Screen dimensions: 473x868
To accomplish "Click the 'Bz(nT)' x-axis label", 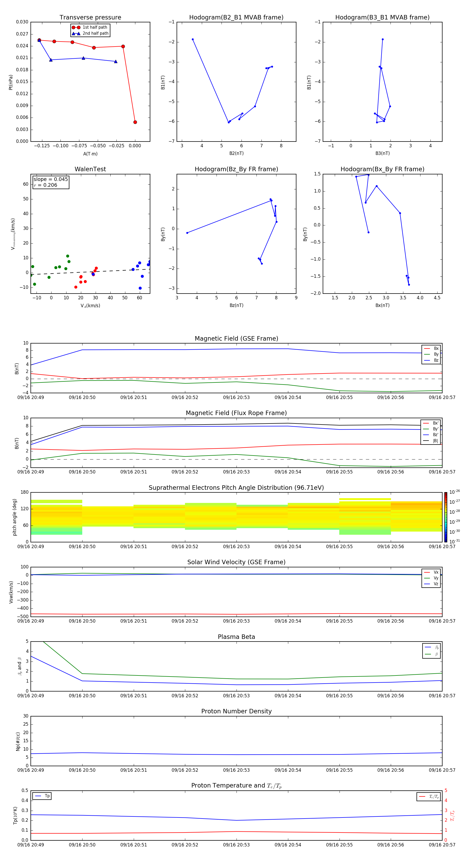I will 236,305.
